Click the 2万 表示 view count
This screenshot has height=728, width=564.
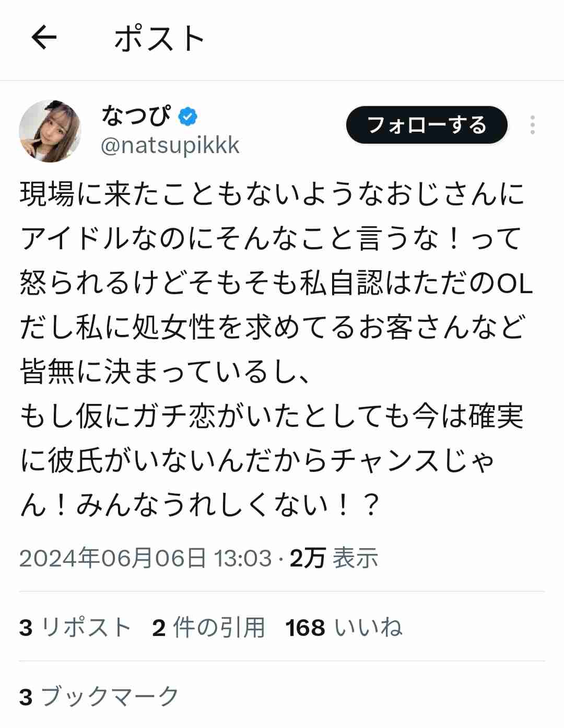(334, 558)
